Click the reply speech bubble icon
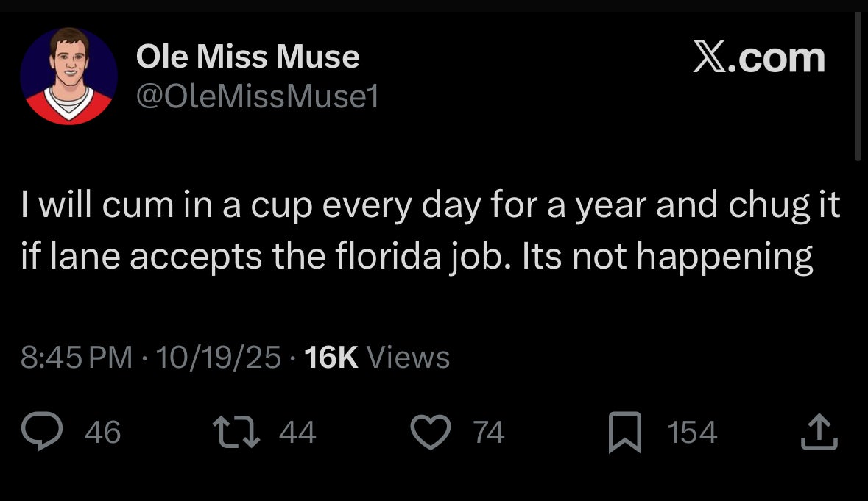 pos(43,433)
